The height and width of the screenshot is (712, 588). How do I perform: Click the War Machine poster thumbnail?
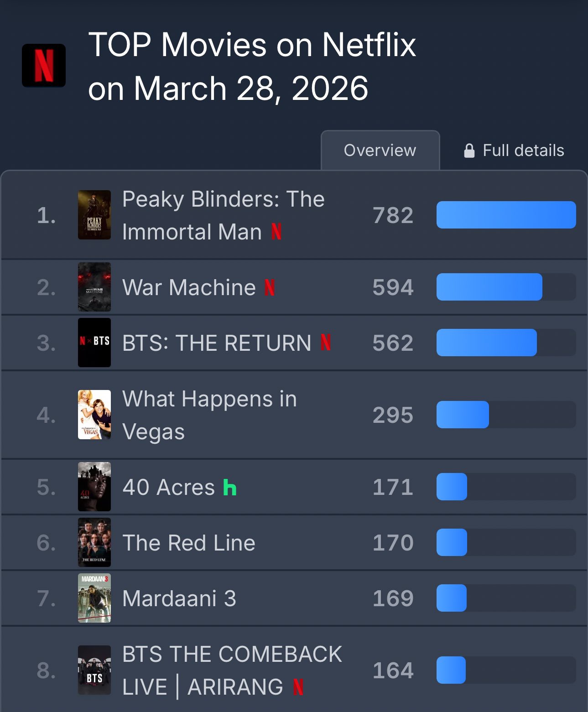(94, 287)
